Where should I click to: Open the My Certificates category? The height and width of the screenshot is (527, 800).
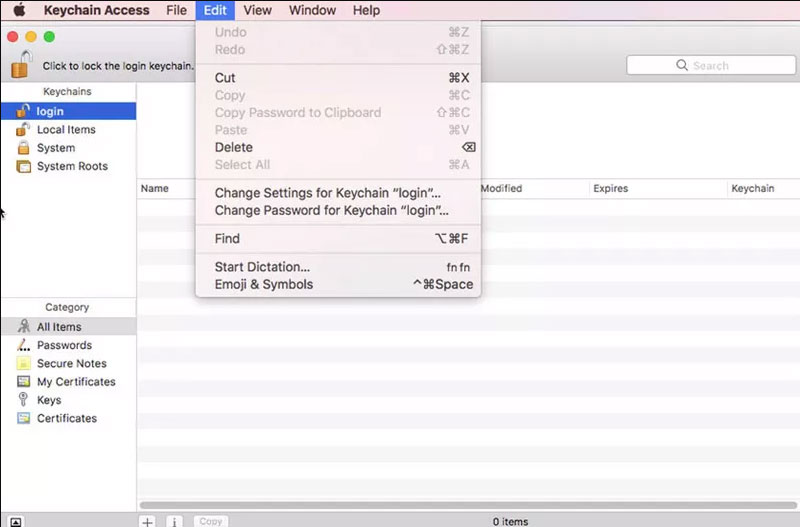tap(76, 382)
